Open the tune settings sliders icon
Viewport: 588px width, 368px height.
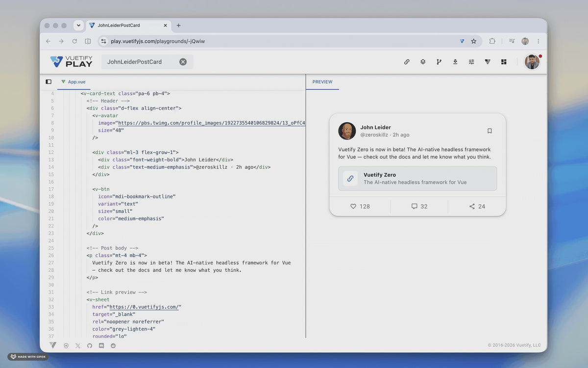coord(471,62)
